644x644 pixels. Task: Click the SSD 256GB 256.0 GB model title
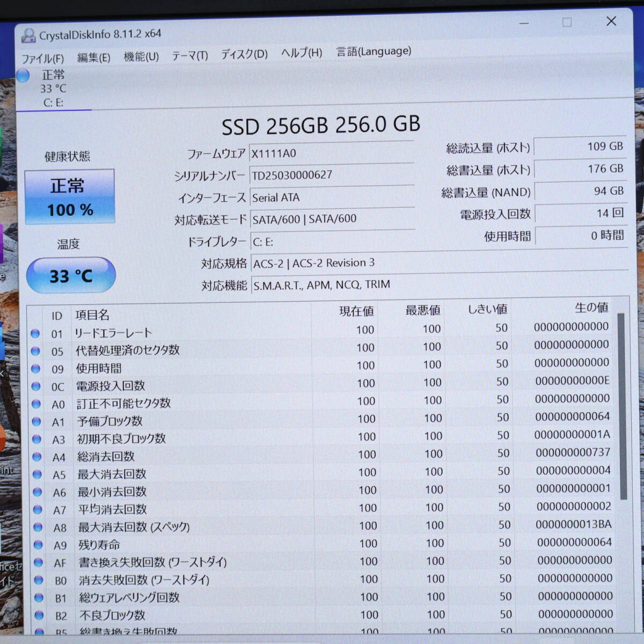(x=321, y=126)
